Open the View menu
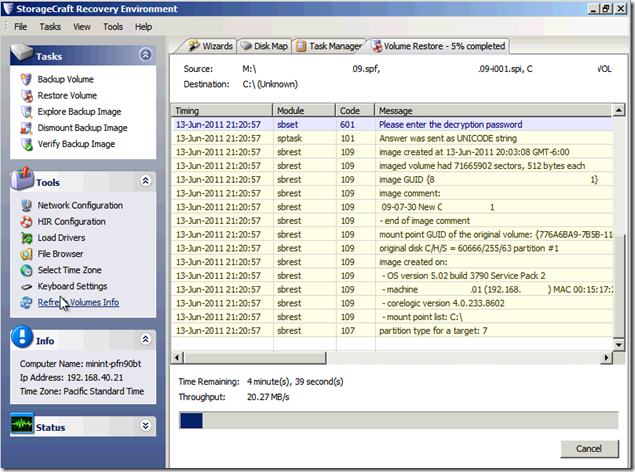The image size is (635, 472). pos(82,27)
